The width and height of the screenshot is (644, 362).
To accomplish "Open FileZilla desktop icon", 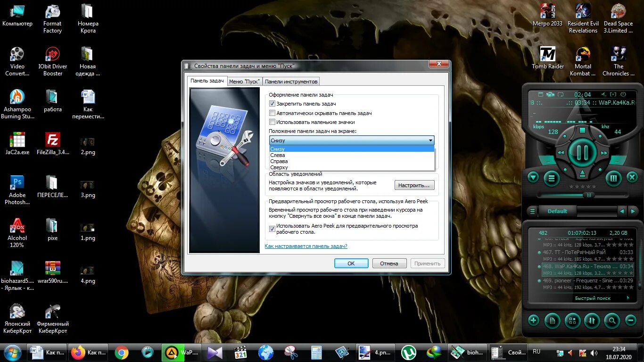I will [x=53, y=144].
